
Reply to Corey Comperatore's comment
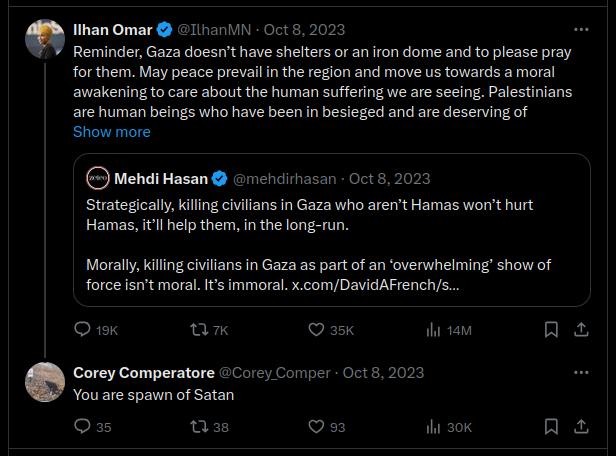pos(84,427)
